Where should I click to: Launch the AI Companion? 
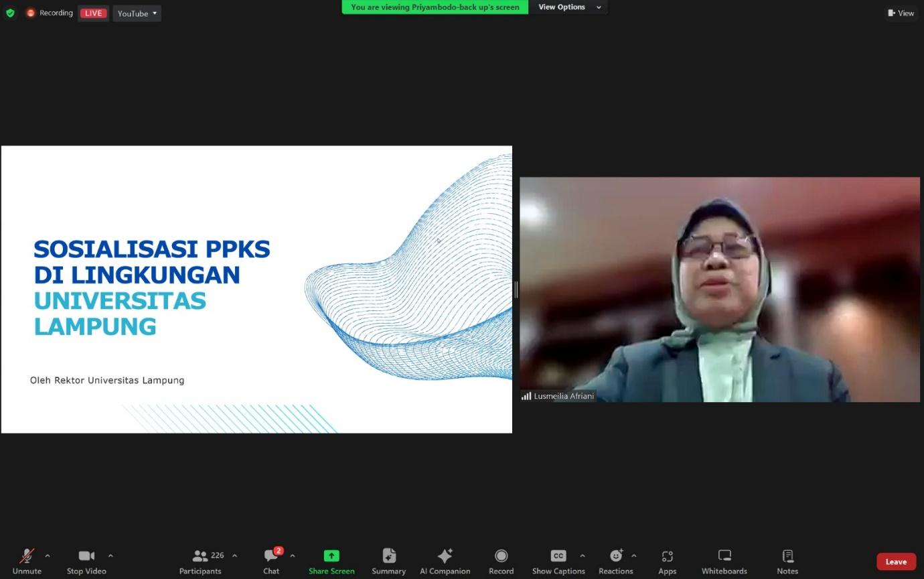point(445,561)
